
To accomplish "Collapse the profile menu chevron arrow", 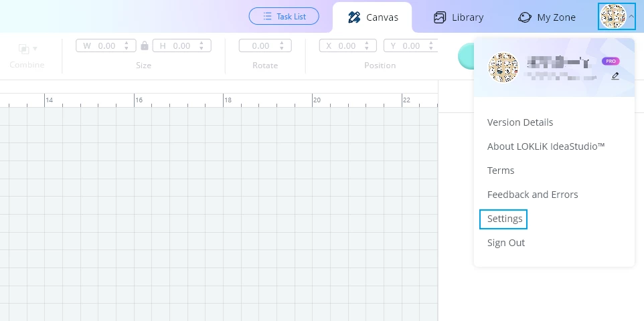I will click(x=631, y=17).
